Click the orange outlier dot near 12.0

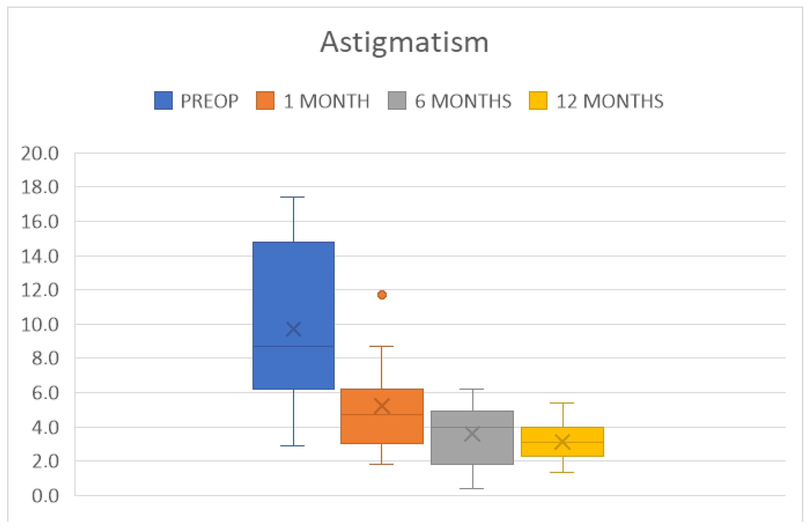(382, 295)
